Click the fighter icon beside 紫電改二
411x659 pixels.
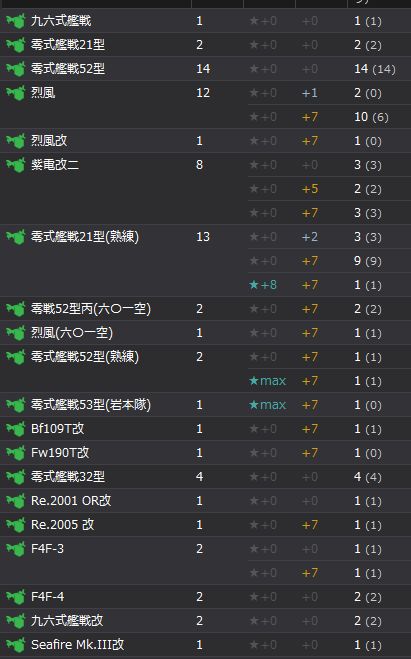pyautogui.click(x=16, y=165)
